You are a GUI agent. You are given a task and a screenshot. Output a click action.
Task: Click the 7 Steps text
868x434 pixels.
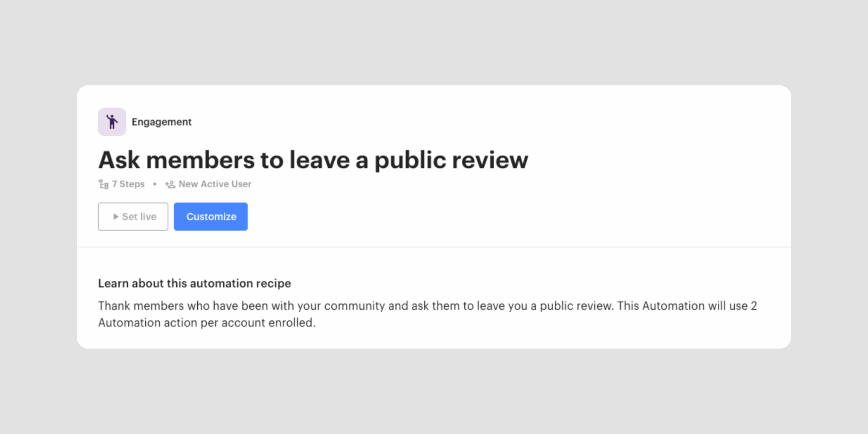(128, 184)
